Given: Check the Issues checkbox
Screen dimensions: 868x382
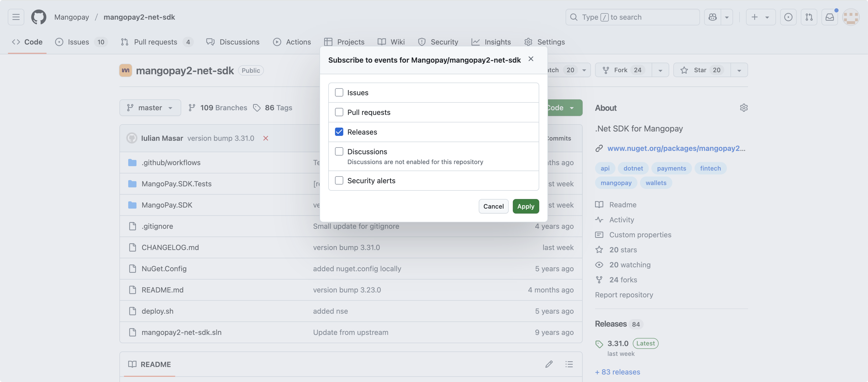Looking at the screenshot, I should (x=339, y=93).
